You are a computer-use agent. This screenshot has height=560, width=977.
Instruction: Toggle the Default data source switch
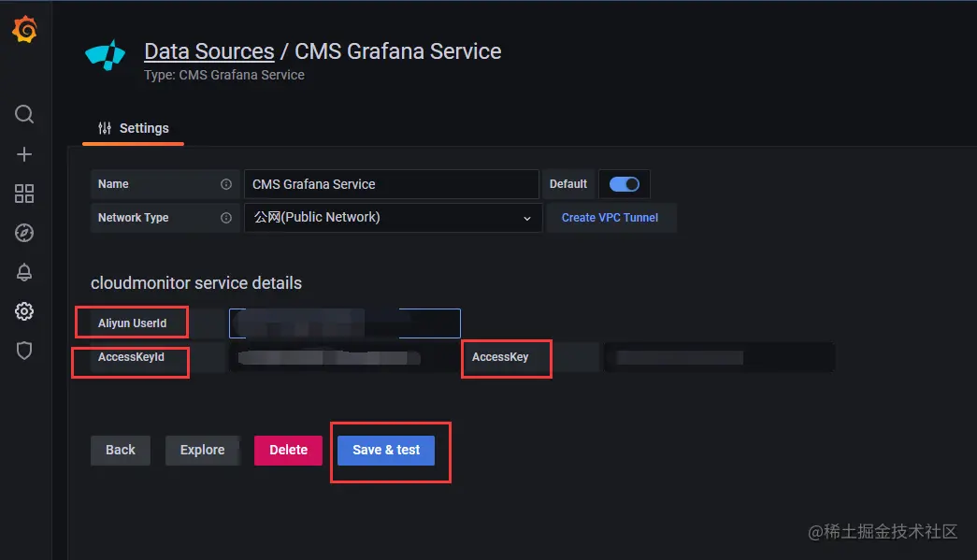click(x=625, y=184)
